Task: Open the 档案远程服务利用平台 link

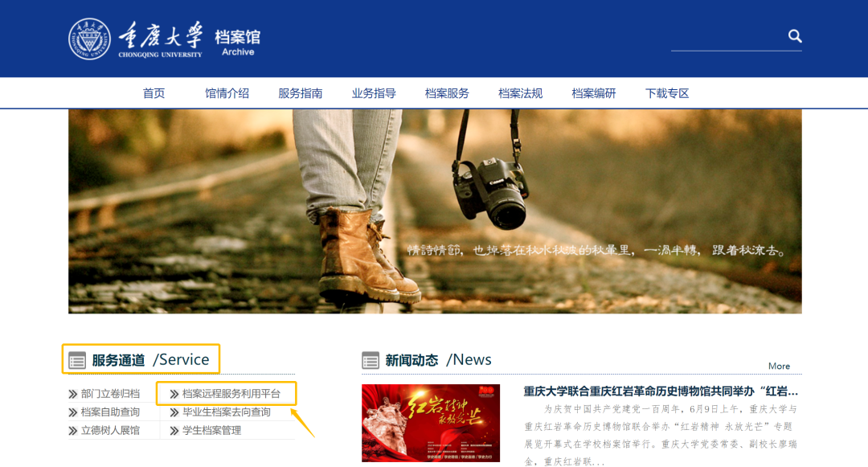Action: (x=231, y=394)
